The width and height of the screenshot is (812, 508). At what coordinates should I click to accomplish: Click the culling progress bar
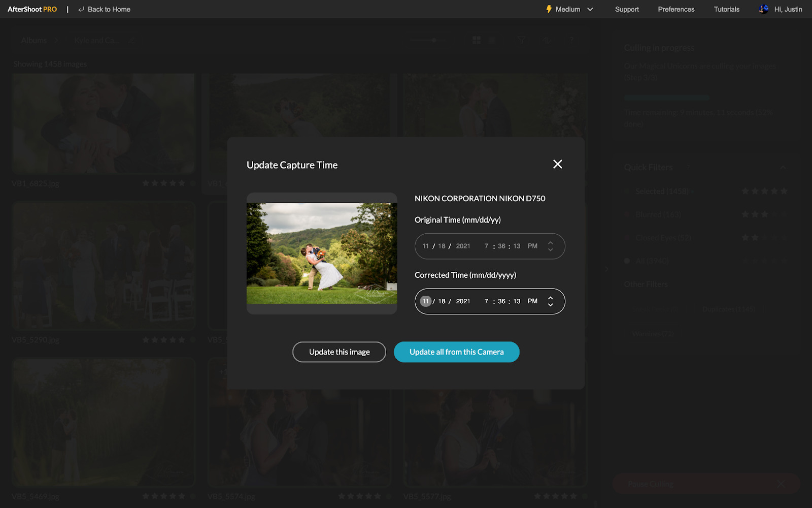click(x=666, y=98)
